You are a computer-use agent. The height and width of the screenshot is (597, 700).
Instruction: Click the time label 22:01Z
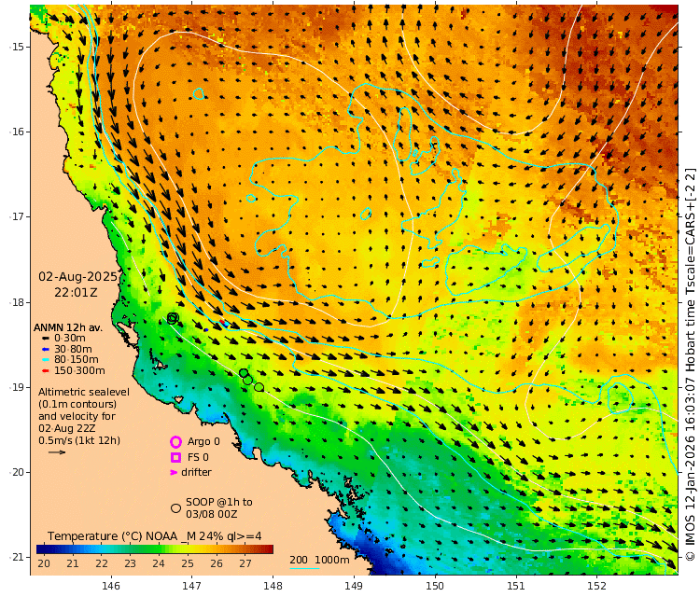(x=76, y=293)
